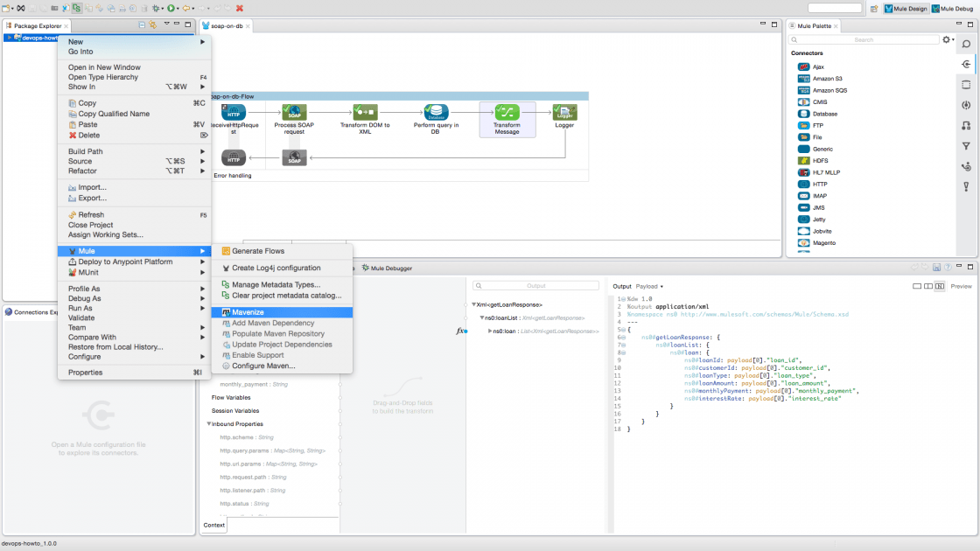The width and height of the screenshot is (980, 551).
Task: Click the save icon in the Transform editor toolbar
Action: click(x=936, y=267)
